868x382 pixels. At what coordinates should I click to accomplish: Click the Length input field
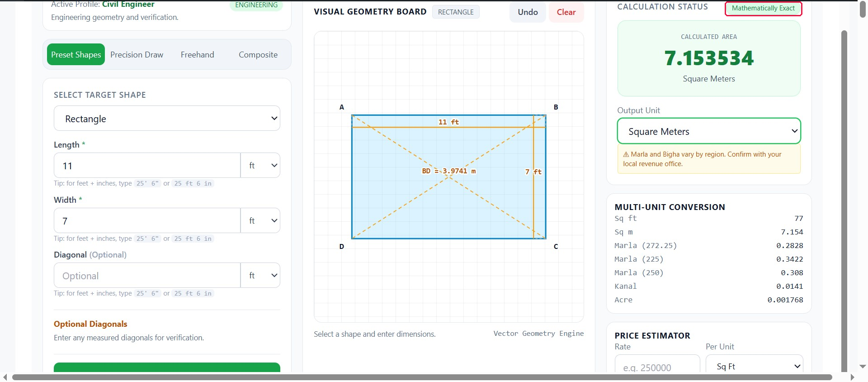pos(147,166)
